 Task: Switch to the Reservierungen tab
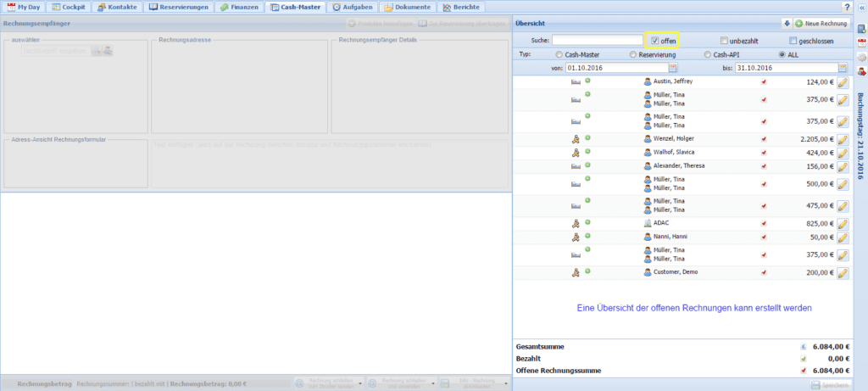click(178, 7)
